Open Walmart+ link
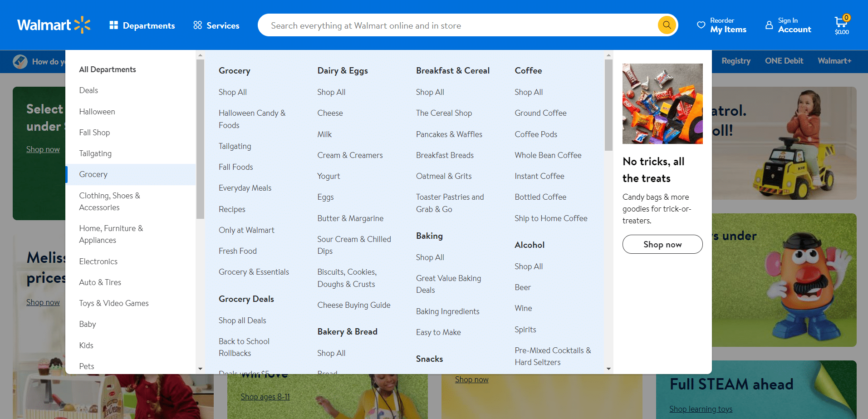Screen dimensions: 868x419 [x=834, y=61]
